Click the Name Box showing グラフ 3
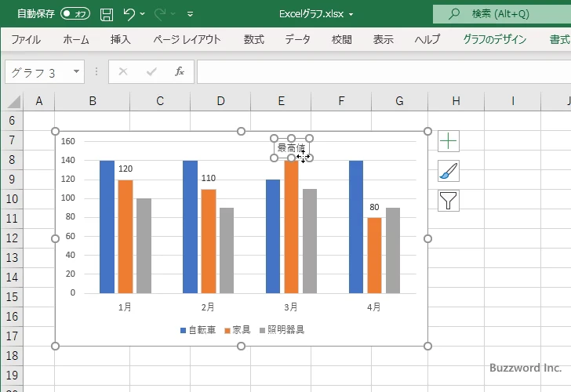 [x=38, y=72]
